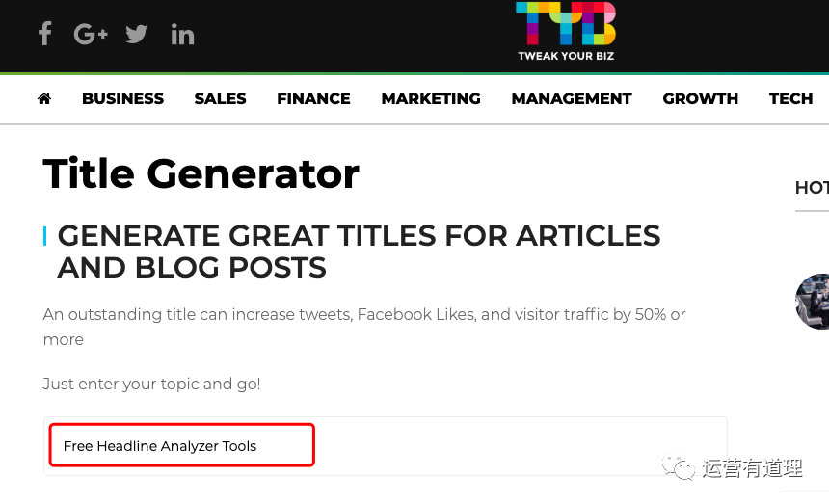The image size is (829, 504).
Task: Open the Facebook social icon
Action: pyautogui.click(x=45, y=35)
